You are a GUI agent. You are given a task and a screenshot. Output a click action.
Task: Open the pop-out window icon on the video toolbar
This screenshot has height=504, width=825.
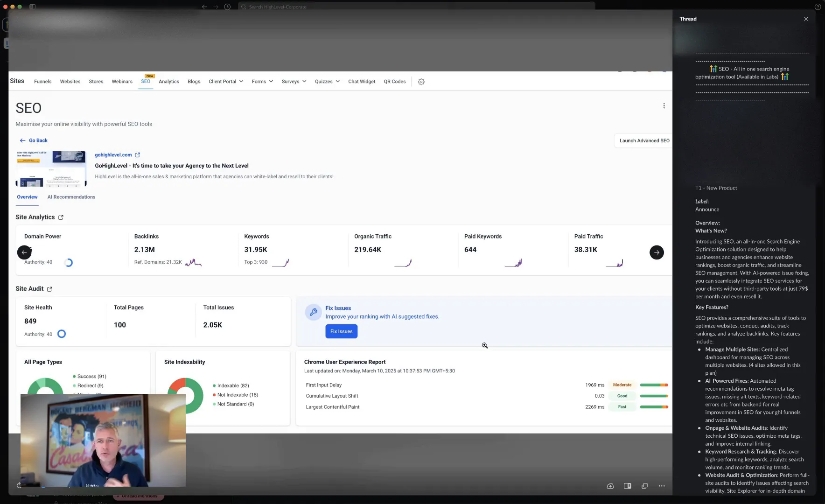[645, 486]
